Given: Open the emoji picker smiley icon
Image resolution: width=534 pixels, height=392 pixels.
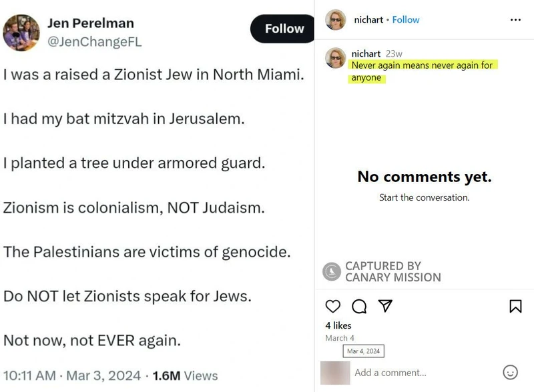Looking at the screenshot, I should pos(510,372).
